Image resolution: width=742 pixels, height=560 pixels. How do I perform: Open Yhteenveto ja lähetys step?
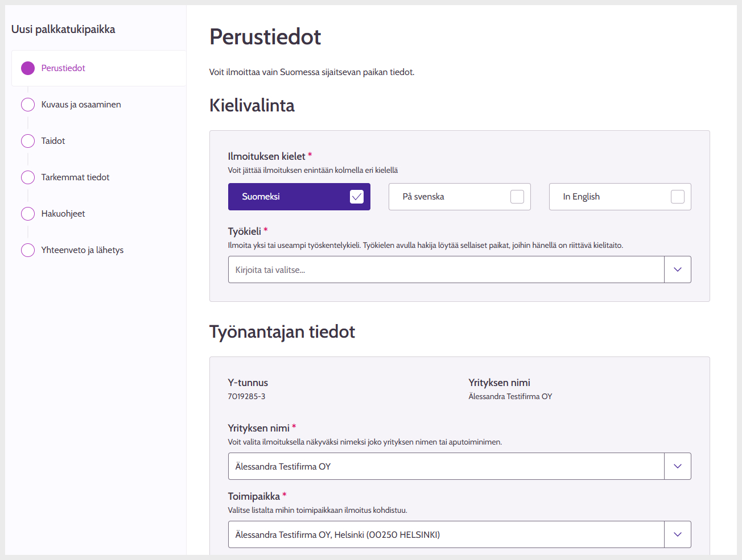point(82,250)
